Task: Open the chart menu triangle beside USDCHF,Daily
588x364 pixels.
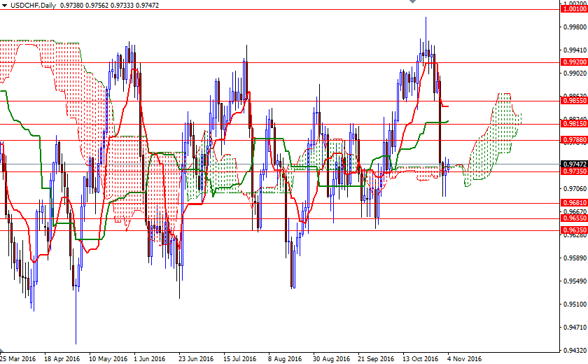Action: tap(4, 5)
